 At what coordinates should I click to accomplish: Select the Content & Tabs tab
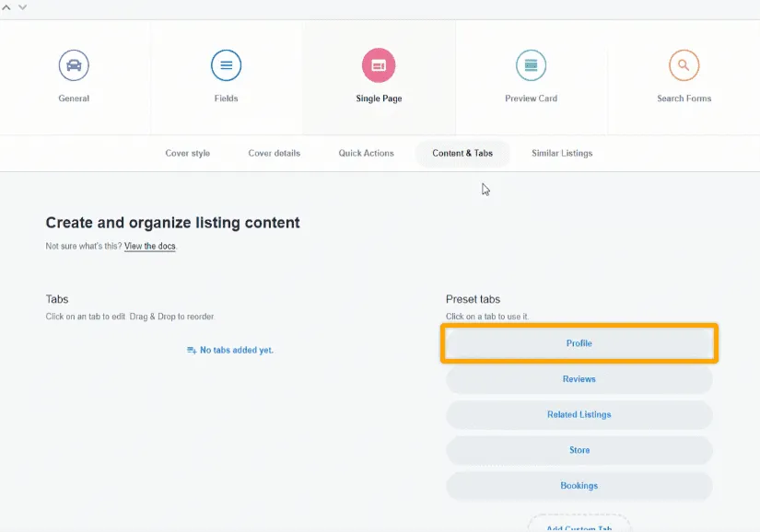coord(462,153)
